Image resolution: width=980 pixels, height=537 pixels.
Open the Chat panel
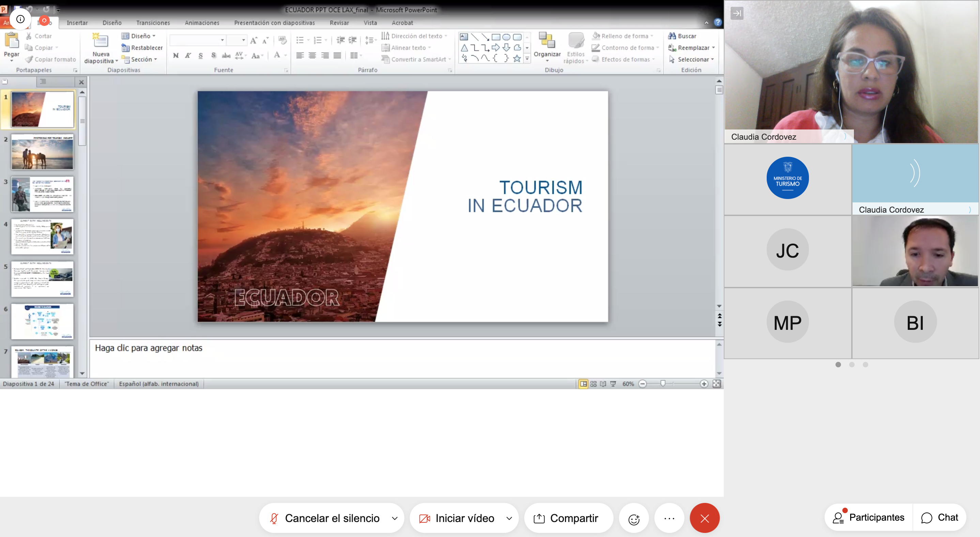click(940, 517)
